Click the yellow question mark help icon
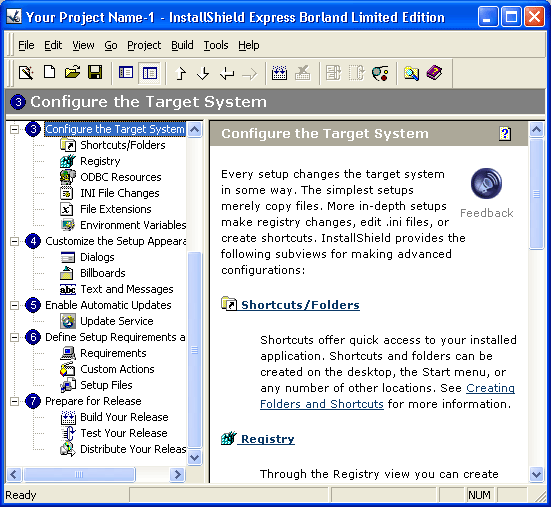 point(505,134)
